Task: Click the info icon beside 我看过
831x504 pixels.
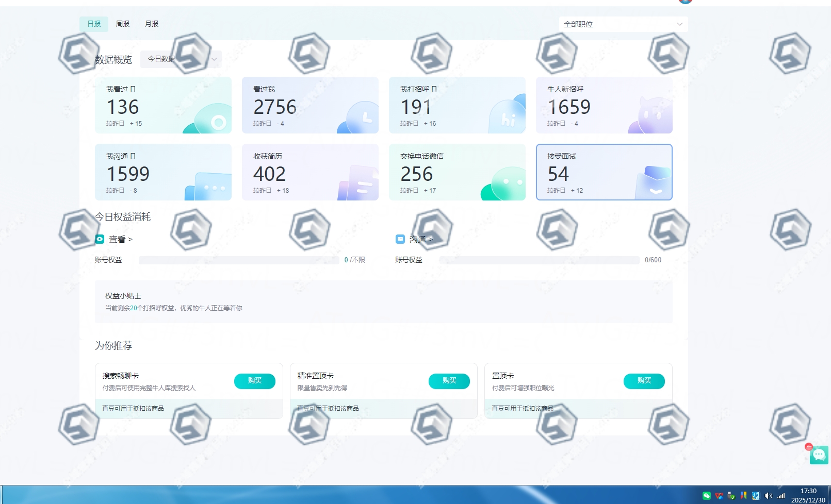Action: tap(133, 89)
